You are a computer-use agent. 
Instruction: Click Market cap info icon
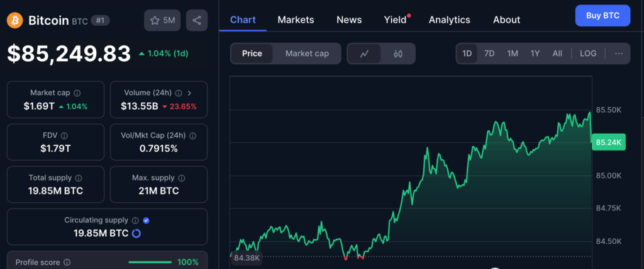77,93
